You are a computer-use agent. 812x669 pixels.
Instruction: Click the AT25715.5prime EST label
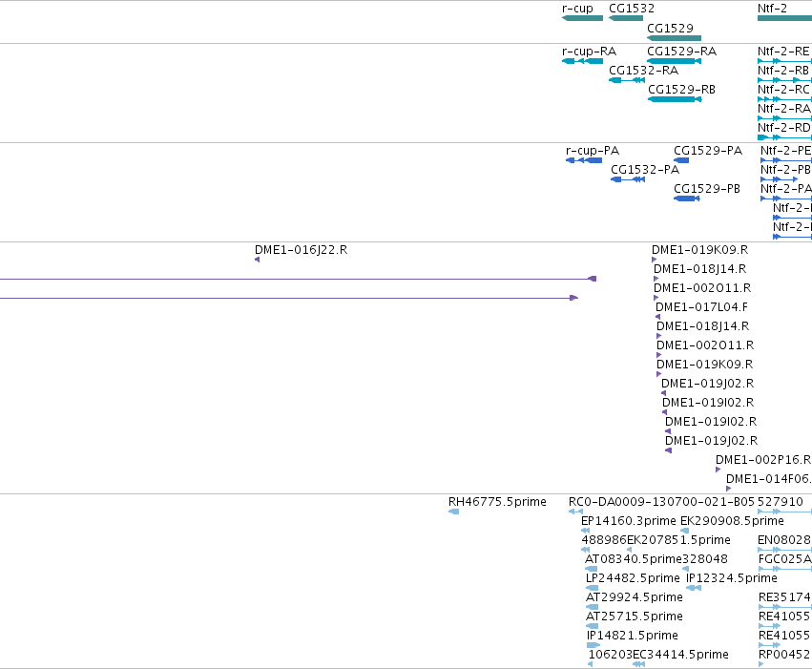(x=635, y=617)
